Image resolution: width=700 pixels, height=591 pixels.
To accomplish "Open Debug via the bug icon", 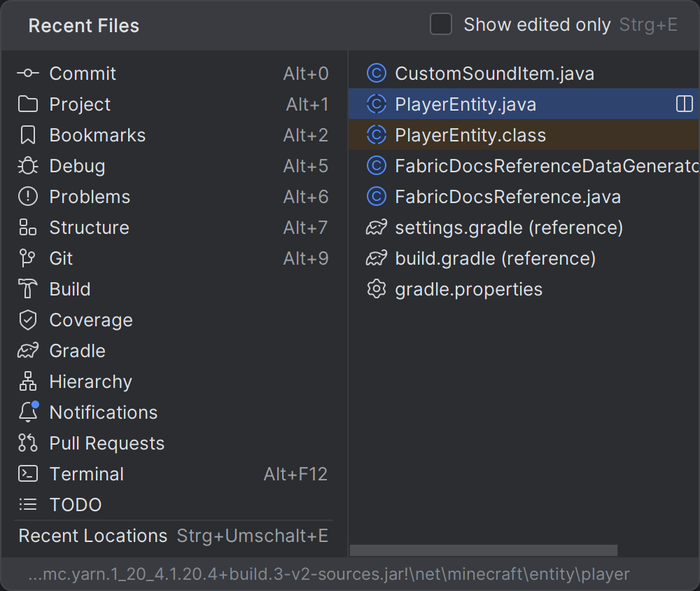I will coord(28,166).
